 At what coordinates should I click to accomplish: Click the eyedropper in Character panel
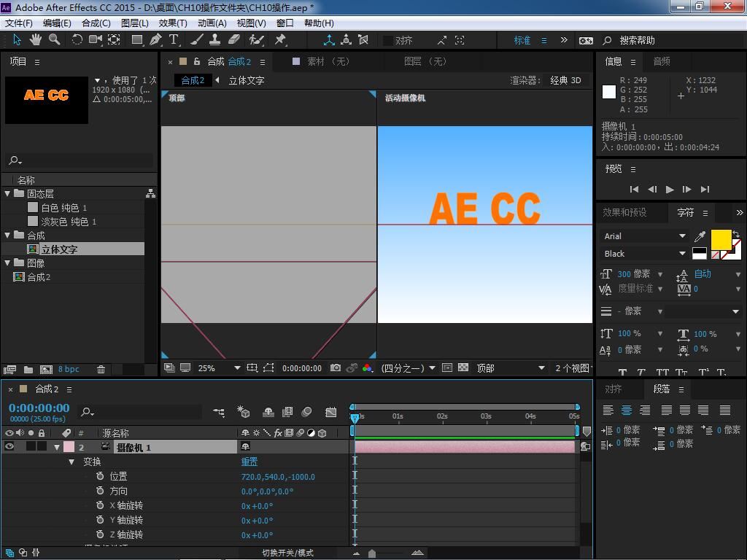pos(700,236)
